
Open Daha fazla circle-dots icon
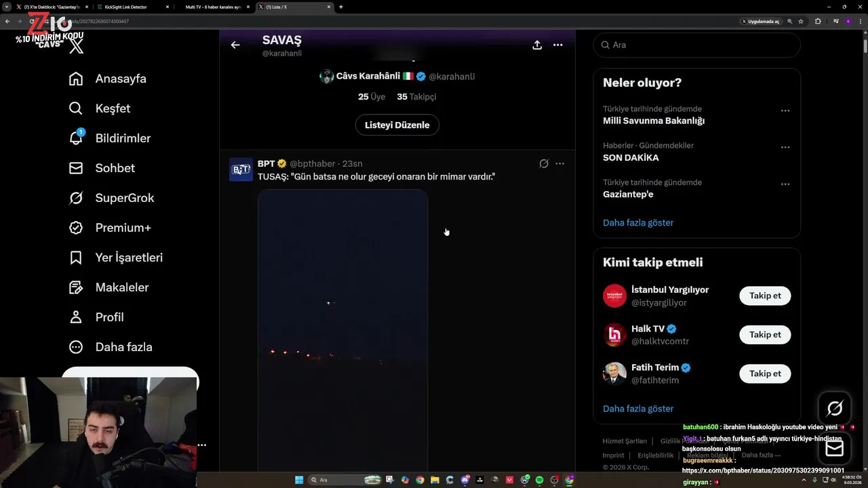pyautogui.click(x=76, y=347)
